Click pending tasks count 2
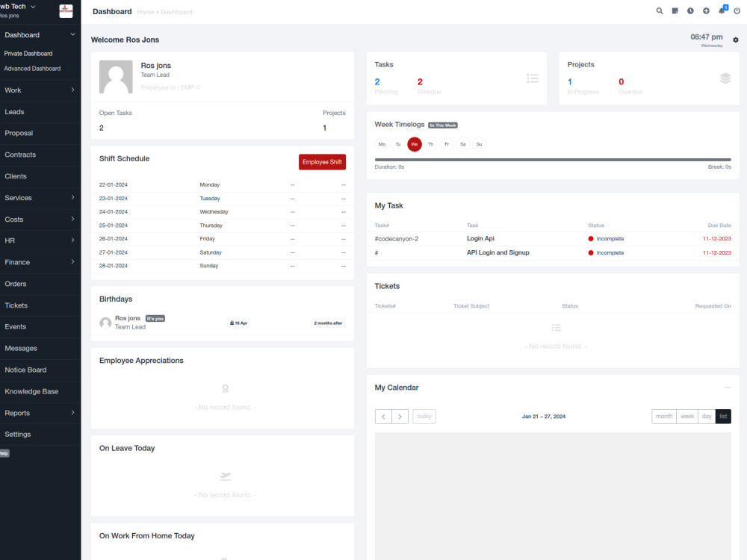The image size is (747, 560). coord(377,82)
